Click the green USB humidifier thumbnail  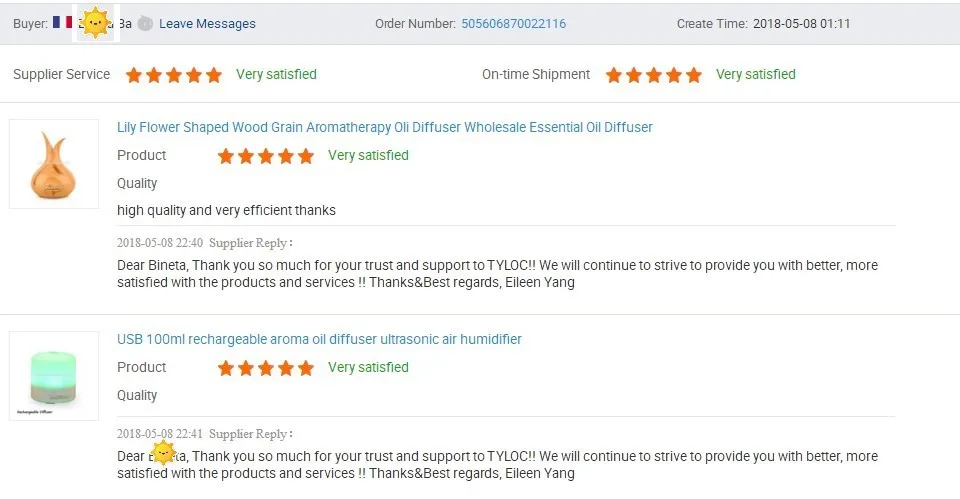[x=54, y=376]
